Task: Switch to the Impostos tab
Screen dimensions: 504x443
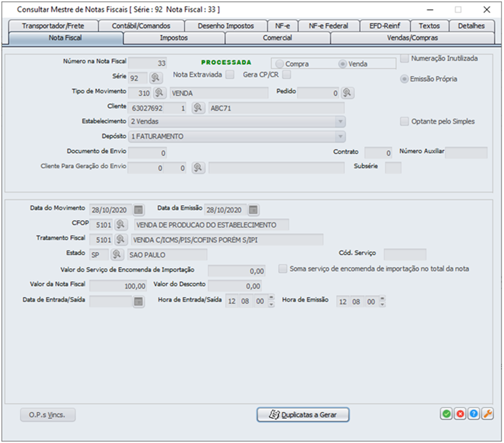Action: click(174, 38)
